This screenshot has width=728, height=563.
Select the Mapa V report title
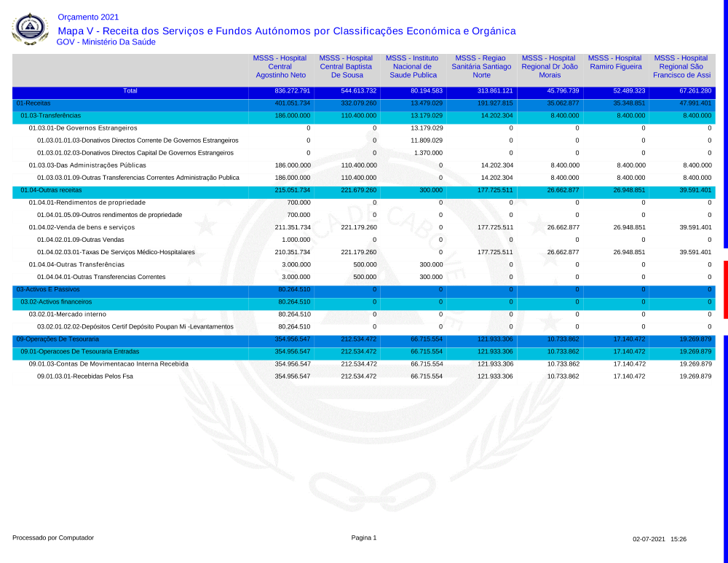tap(286, 31)
